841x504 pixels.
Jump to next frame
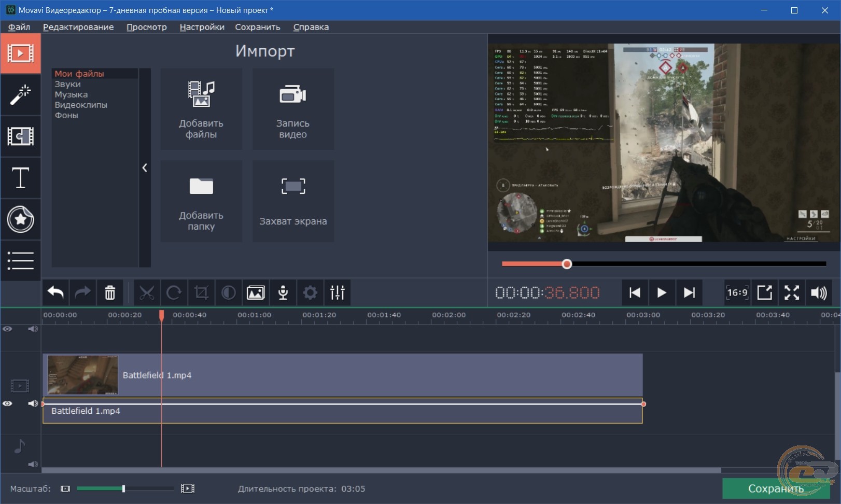pyautogui.click(x=689, y=293)
